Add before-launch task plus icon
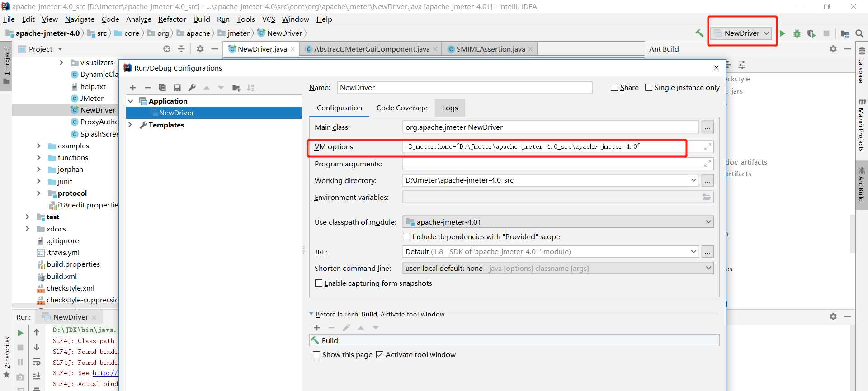Image resolution: width=868 pixels, height=391 pixels. click(317, 328)
